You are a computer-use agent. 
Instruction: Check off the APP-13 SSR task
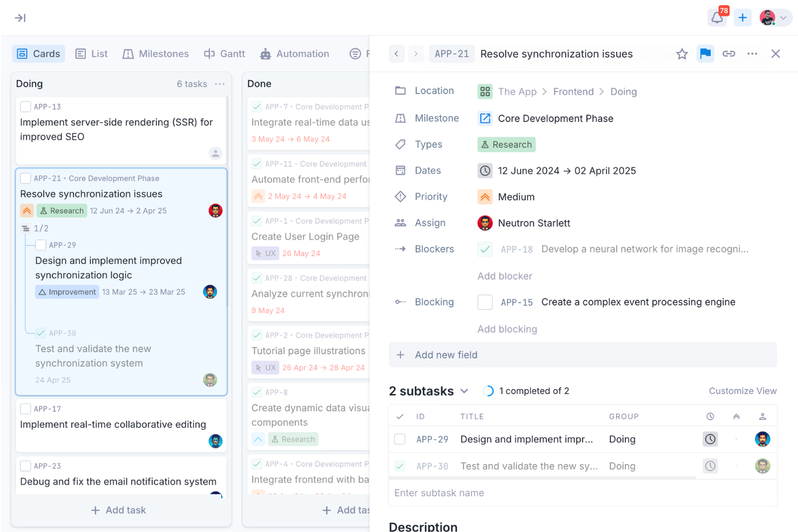(25, 106)
